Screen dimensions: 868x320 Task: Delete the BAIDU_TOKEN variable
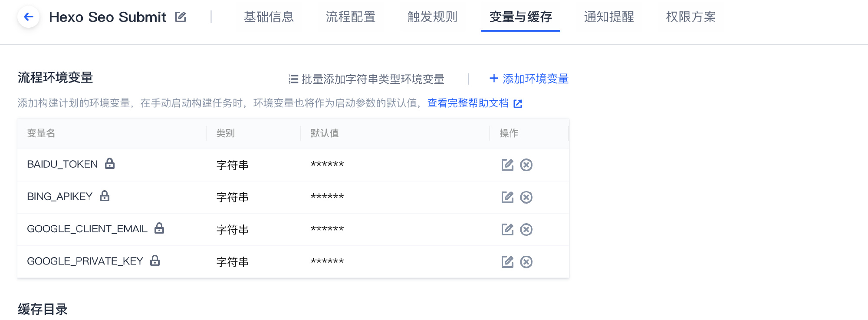526,165
